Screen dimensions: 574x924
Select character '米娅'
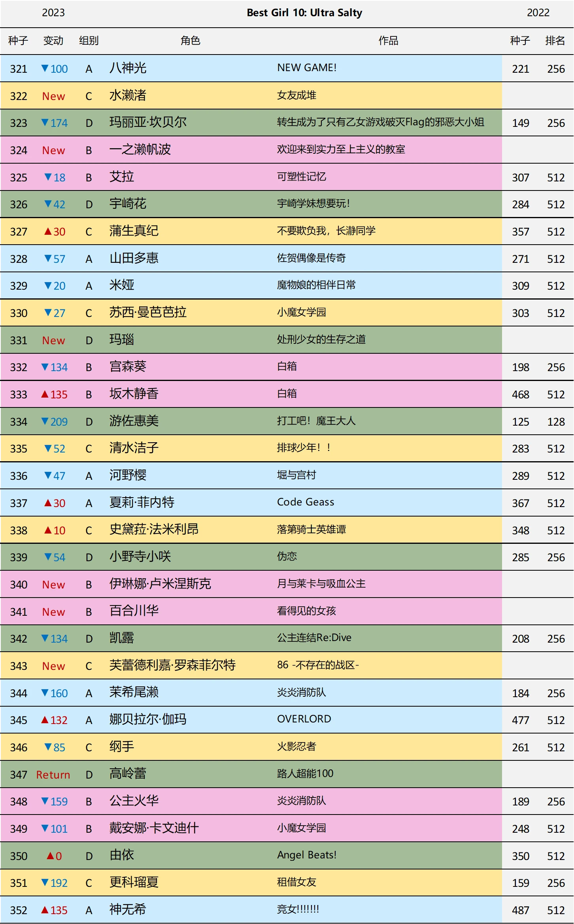(x=122, y=285)
